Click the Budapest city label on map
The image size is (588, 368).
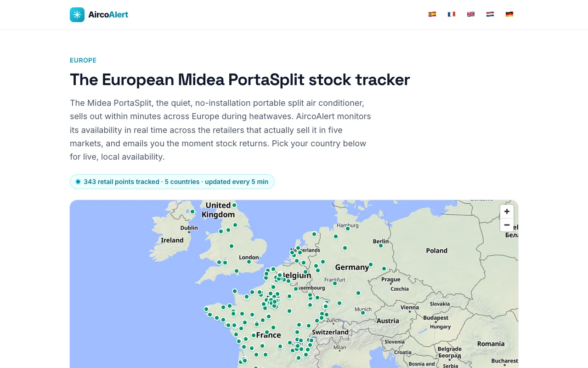(436, 318)
